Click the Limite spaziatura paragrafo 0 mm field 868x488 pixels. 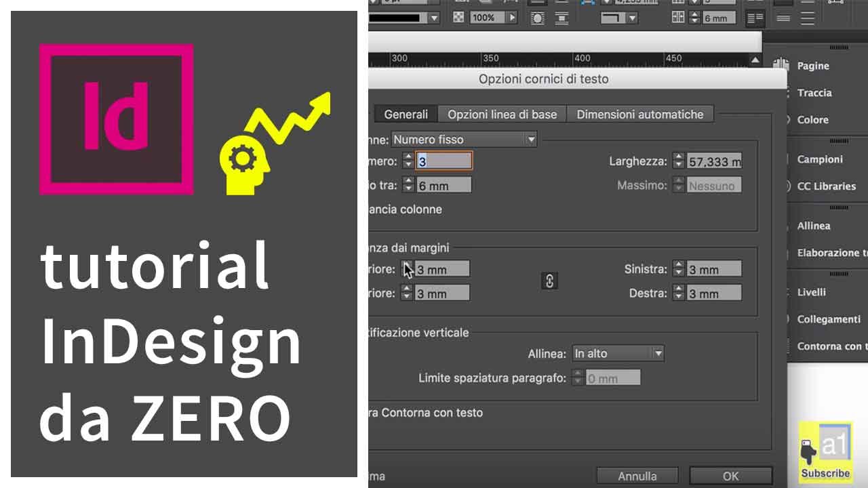(613, 378)
